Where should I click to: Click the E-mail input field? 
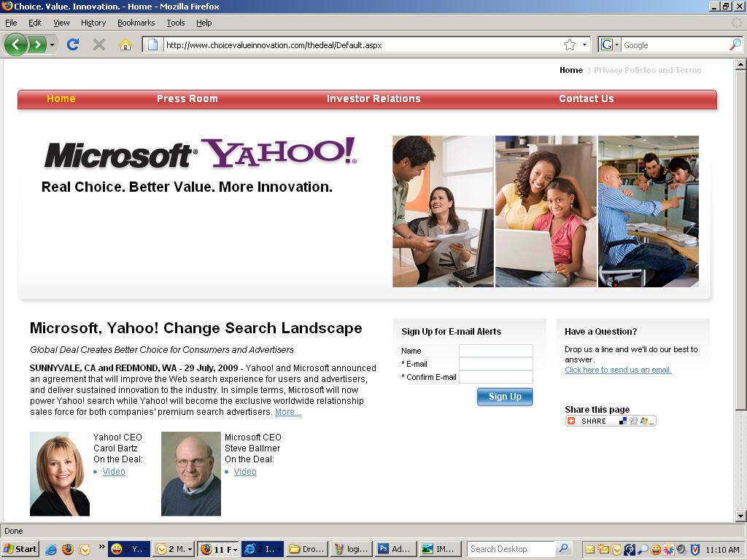pyautogui.click(x=495, y=364)
